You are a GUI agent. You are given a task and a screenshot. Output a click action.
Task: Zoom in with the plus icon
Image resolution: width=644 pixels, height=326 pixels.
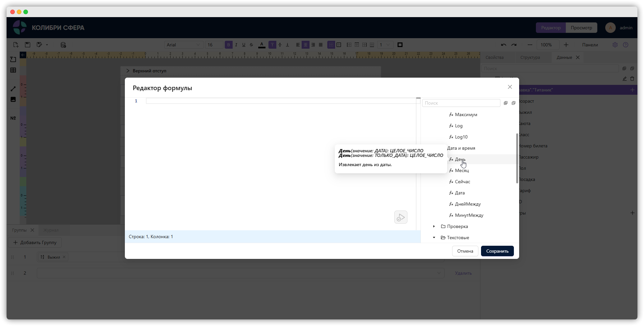coord(566,45)
